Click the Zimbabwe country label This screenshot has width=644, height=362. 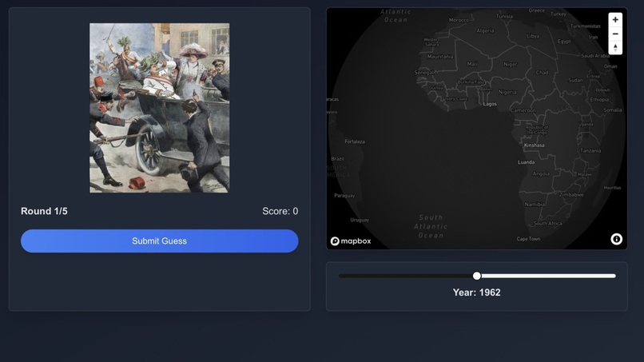(571, 195)
